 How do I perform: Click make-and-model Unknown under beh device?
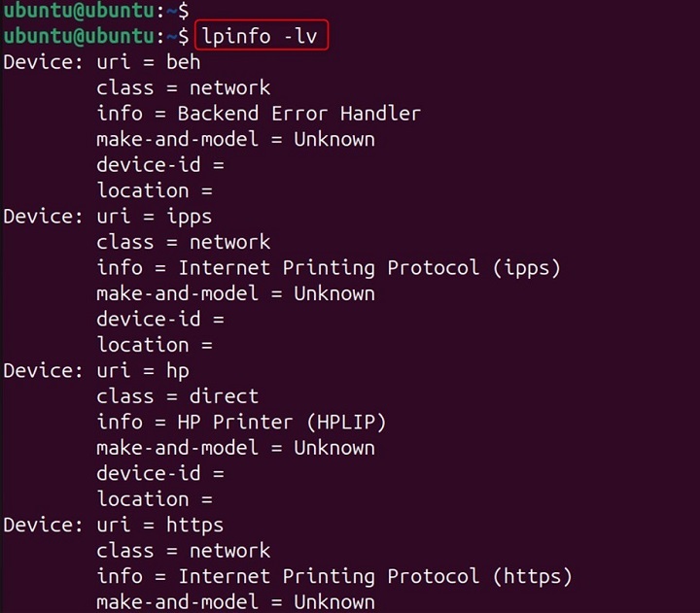pos(235,139)
